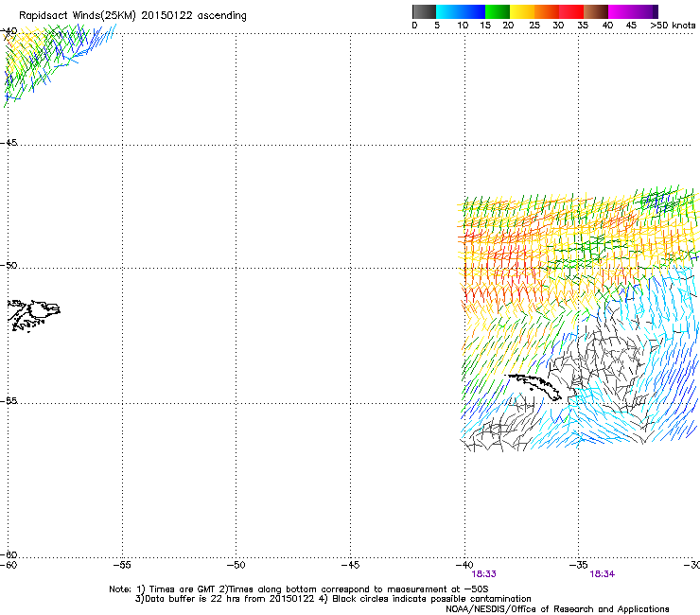700x615 pixels.
Task: Click the longitude label '-50'
Action: point(236,565)
